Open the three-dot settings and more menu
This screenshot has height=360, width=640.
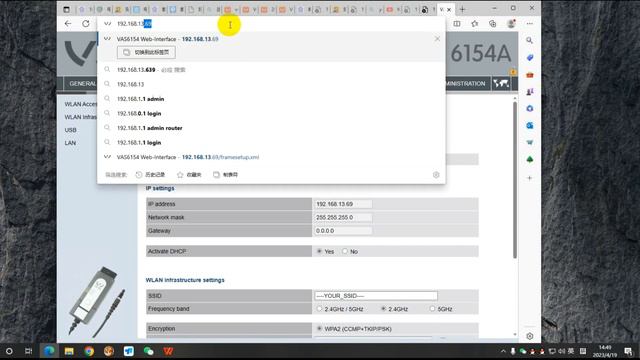[x=530, y=24]
